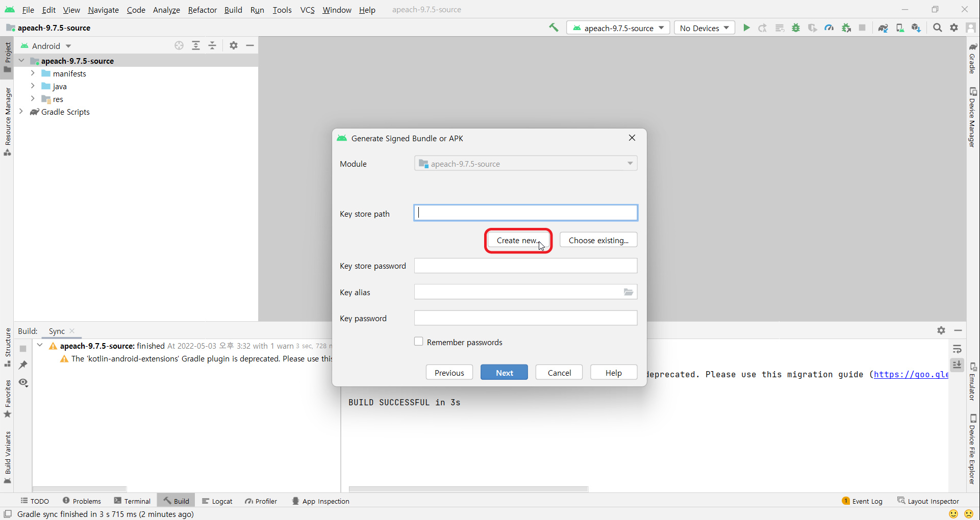Open the VCS menu
This screenshot has width=980, height=520.
tap(307, 10)
